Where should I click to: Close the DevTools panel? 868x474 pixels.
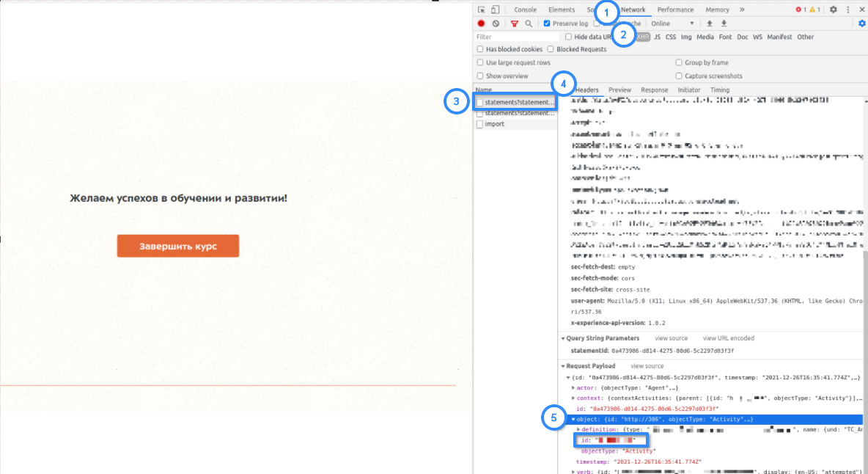click(862, 10)
